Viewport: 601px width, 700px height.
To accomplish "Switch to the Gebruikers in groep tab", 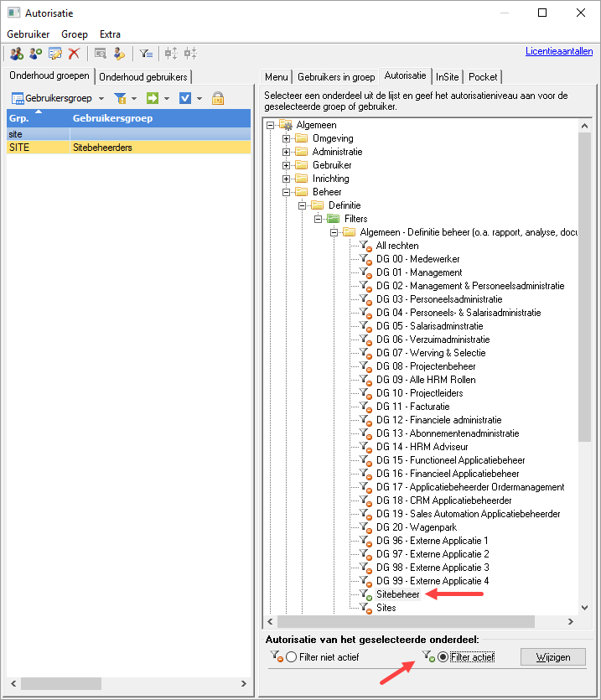I will point(336,77).
